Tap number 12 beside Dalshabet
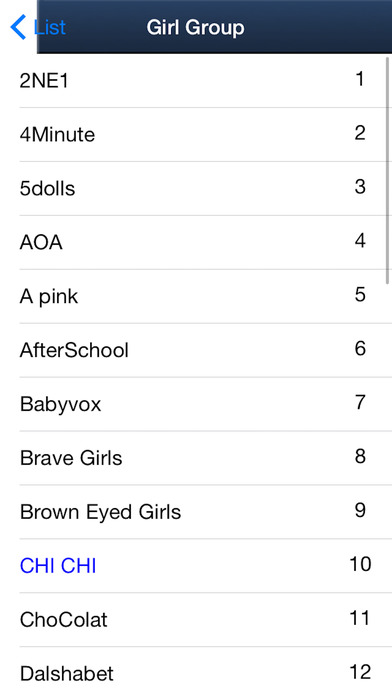 point(360,672)
